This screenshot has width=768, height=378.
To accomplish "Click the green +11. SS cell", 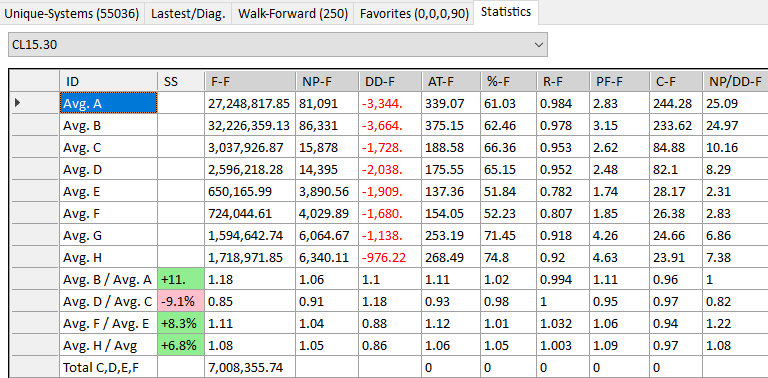I will click(181, 280).
